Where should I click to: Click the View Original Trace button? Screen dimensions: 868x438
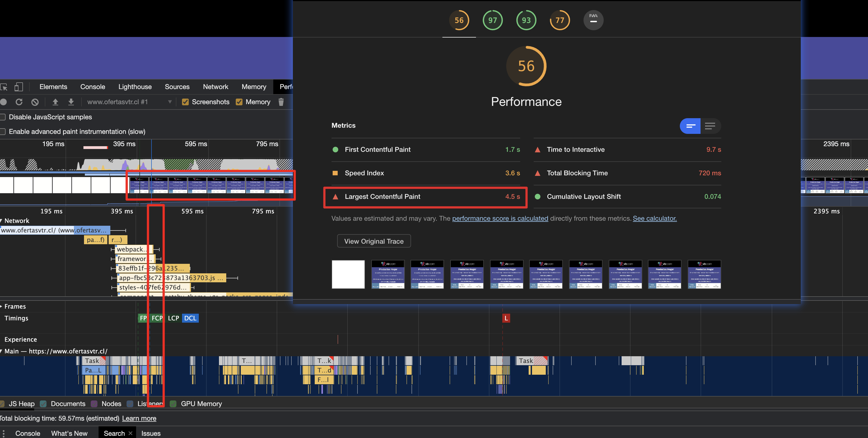374,241
